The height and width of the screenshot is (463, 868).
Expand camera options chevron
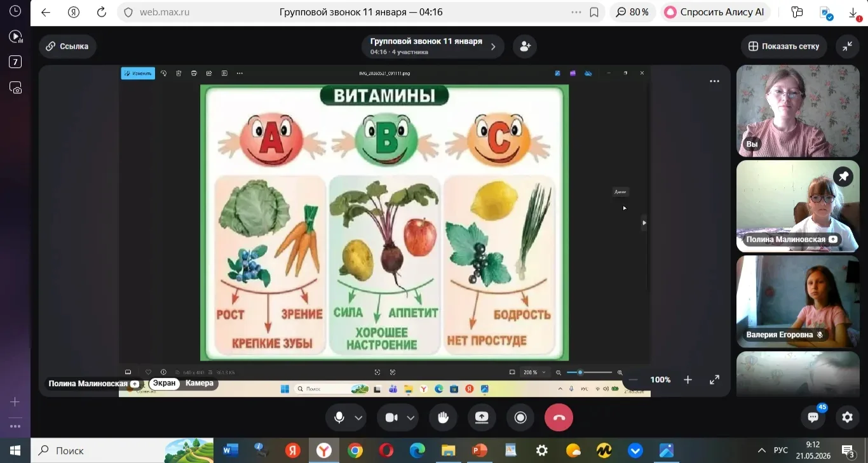click(x=410, y=418)
